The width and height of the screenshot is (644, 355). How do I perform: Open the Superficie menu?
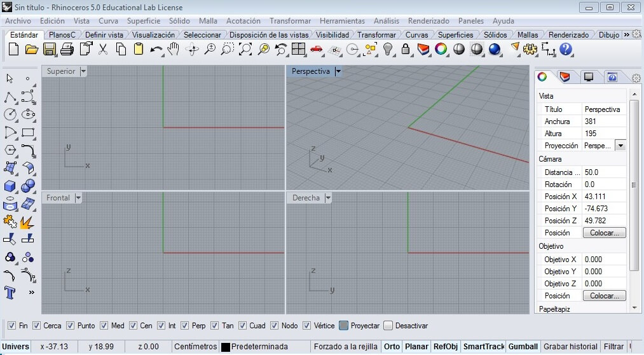143,21
